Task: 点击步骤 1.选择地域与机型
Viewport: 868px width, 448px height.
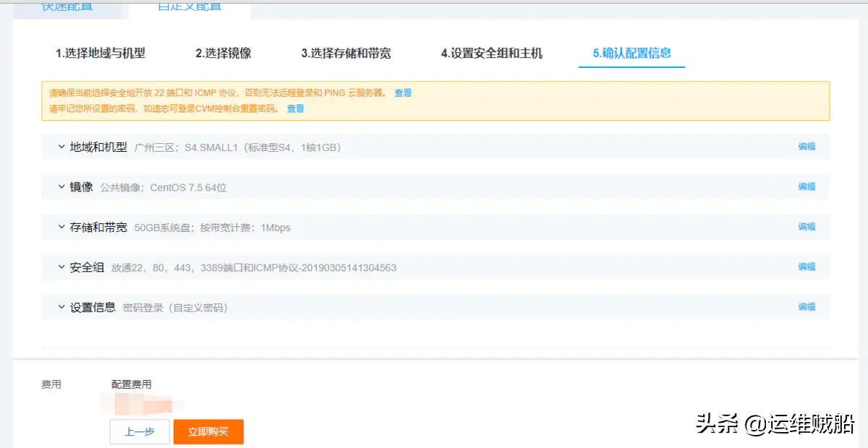Action: click(x=100, y=53)
